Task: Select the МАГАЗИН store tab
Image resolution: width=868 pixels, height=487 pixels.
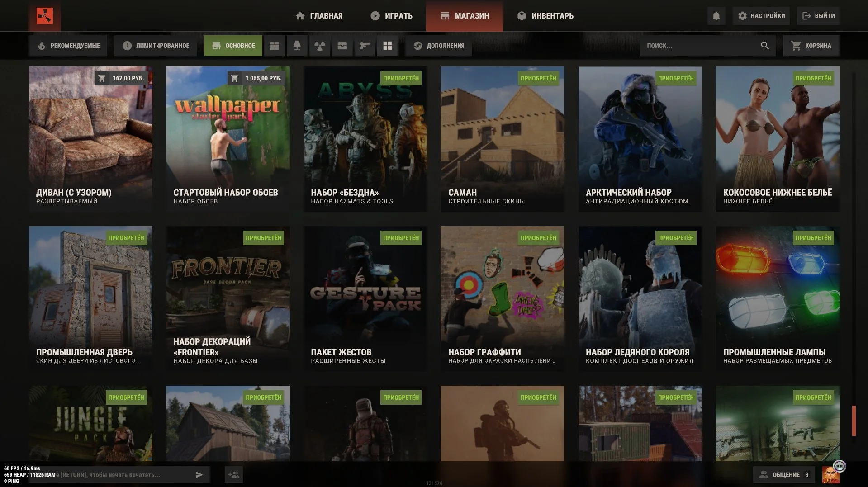Action: point(465,16)
